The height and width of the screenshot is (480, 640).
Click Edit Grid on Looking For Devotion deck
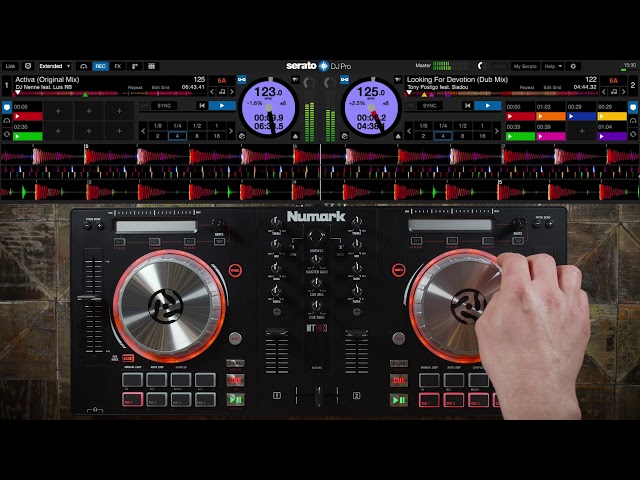click(552, 87)
